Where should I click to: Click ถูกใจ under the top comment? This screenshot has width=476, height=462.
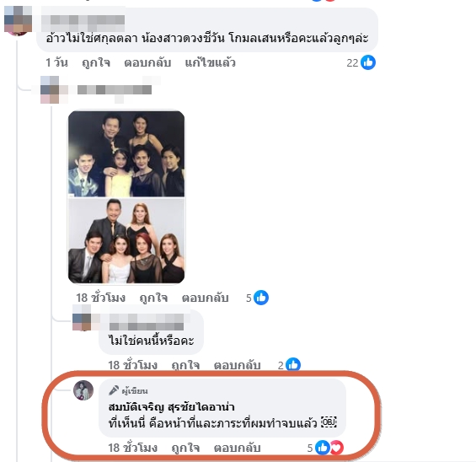96,63
